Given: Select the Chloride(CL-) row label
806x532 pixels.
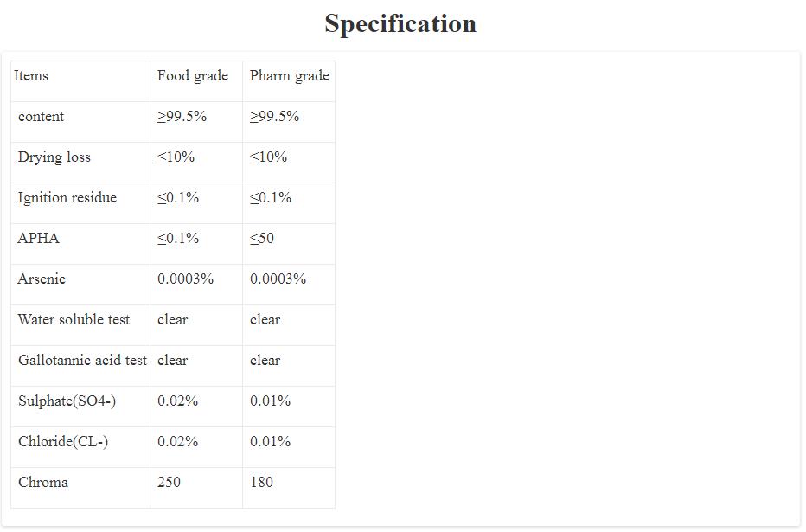Looking at the screenshot, I should coord(63,441).
